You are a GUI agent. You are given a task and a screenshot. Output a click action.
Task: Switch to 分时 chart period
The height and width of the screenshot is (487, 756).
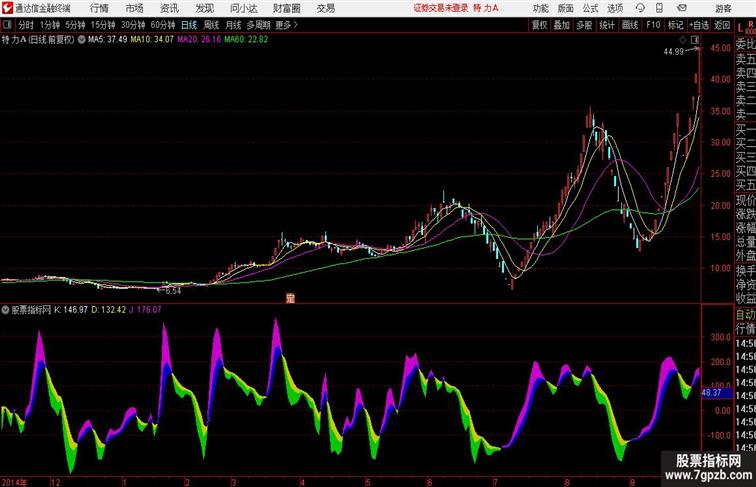point(26,25)
